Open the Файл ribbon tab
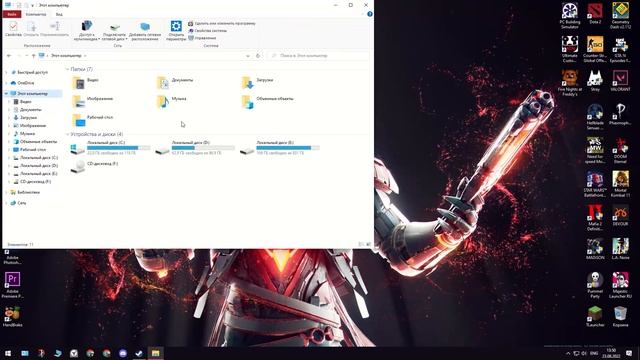 click(12, 14)
